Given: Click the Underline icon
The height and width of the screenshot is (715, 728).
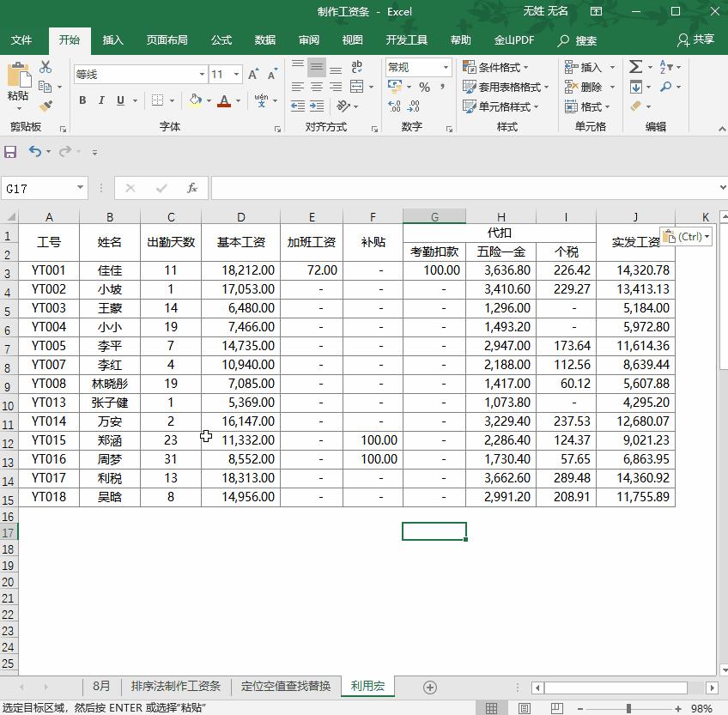Looking at the screenshot, I should [x=120, y=100].
